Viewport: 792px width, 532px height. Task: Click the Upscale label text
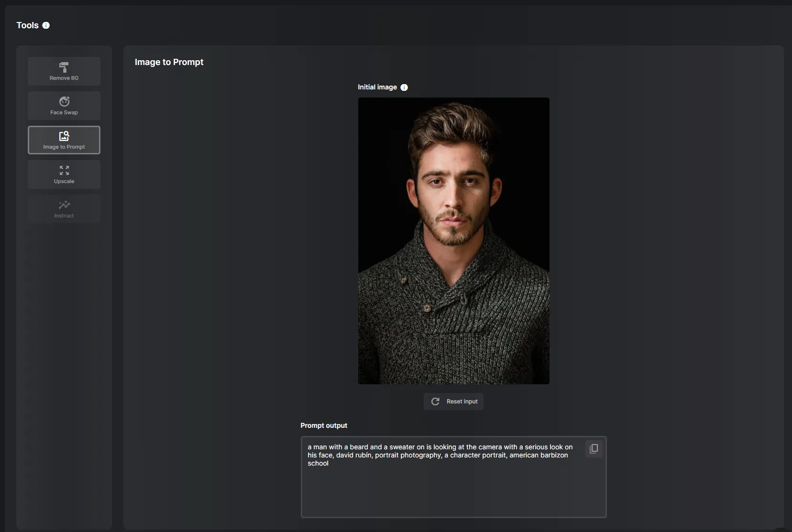tap(64, 181)
